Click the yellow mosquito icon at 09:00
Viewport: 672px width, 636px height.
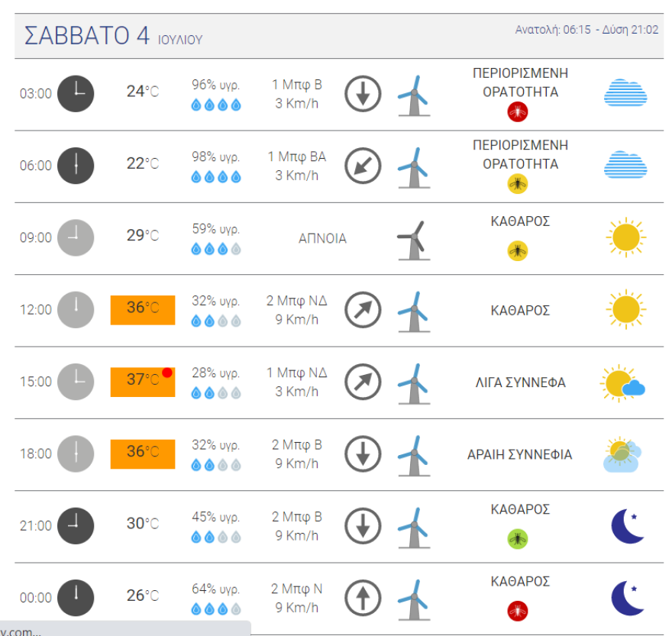tap(518, 250)
